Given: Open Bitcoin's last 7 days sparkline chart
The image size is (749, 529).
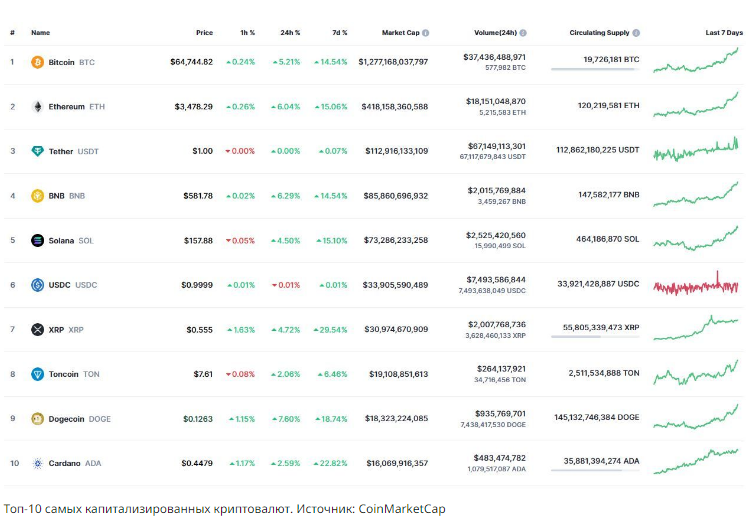Looking at the screenshot, I should (x=696, y=61).
